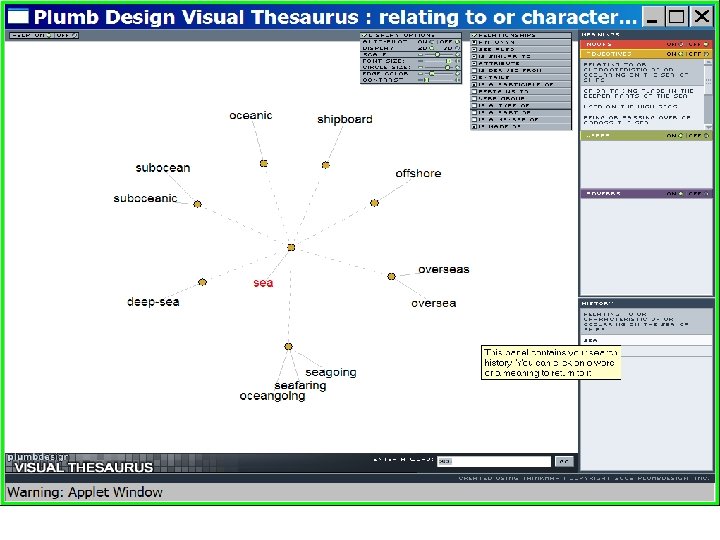
Task: Toggle the Antonym relationship checkbox
Action: [x=474, y=42]
